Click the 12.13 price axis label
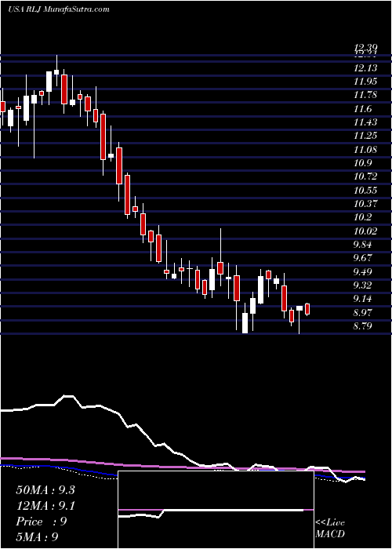The width and height of the screenshot is (392, 549). [365, 68]
